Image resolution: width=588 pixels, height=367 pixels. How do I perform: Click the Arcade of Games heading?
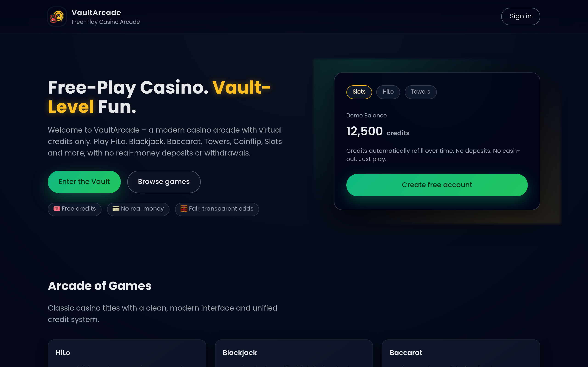(100, 286)
